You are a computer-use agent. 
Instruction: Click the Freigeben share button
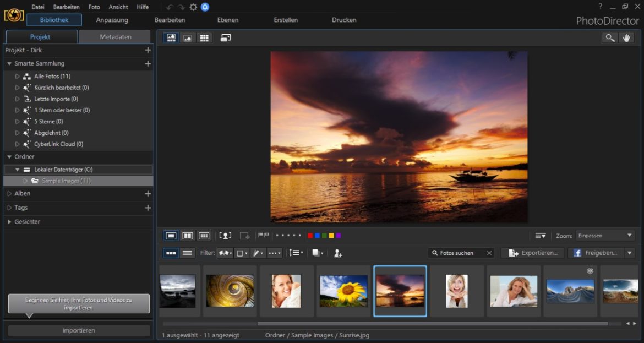[x=596, y=253]
